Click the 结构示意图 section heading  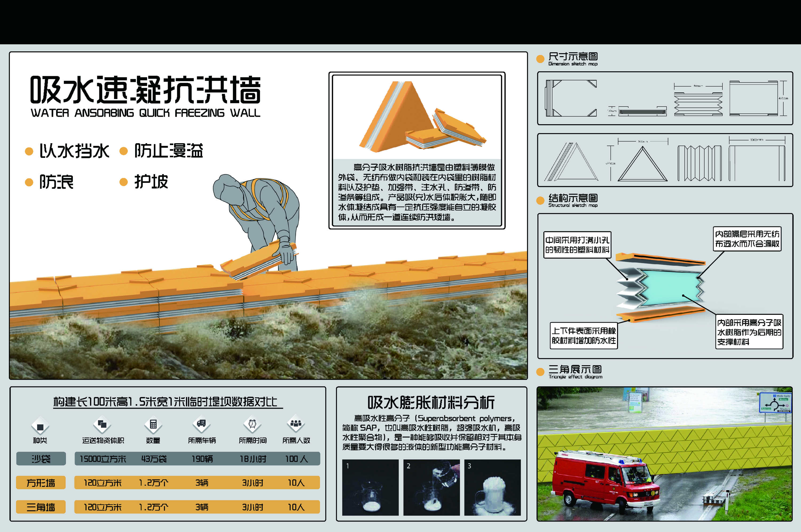click(573, 198)
